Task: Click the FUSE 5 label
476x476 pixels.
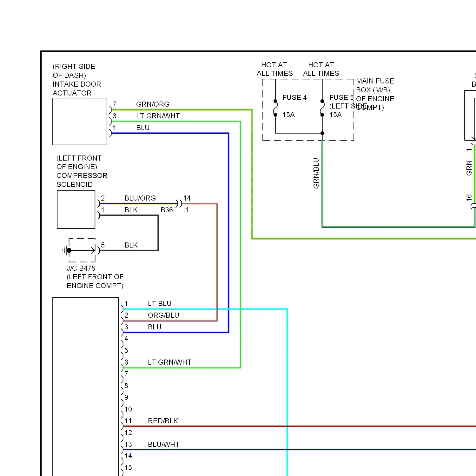Action: (341, 97)
